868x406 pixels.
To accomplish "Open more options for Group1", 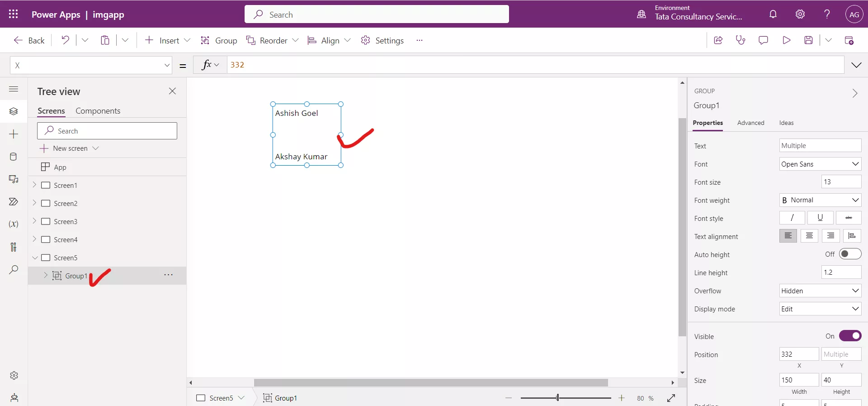I will 169,275.
